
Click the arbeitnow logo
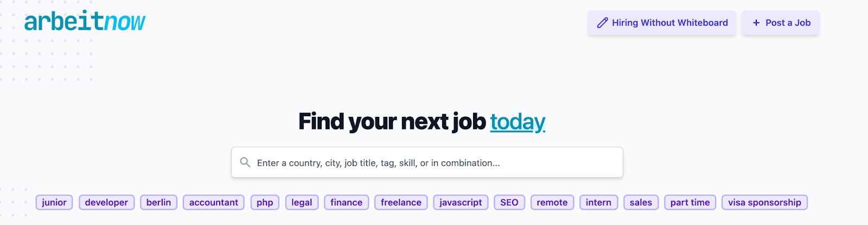coord(85,22)
